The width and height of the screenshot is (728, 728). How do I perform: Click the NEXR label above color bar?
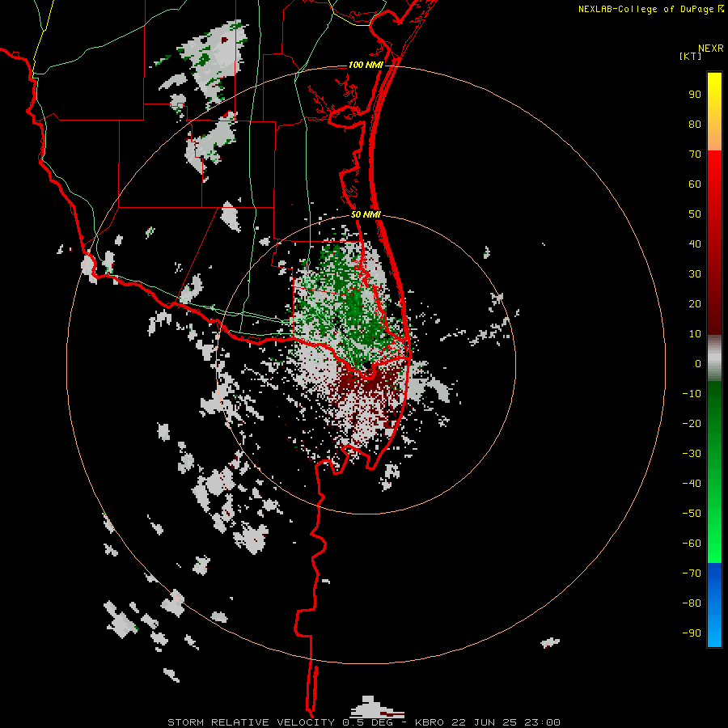[711, 49]
